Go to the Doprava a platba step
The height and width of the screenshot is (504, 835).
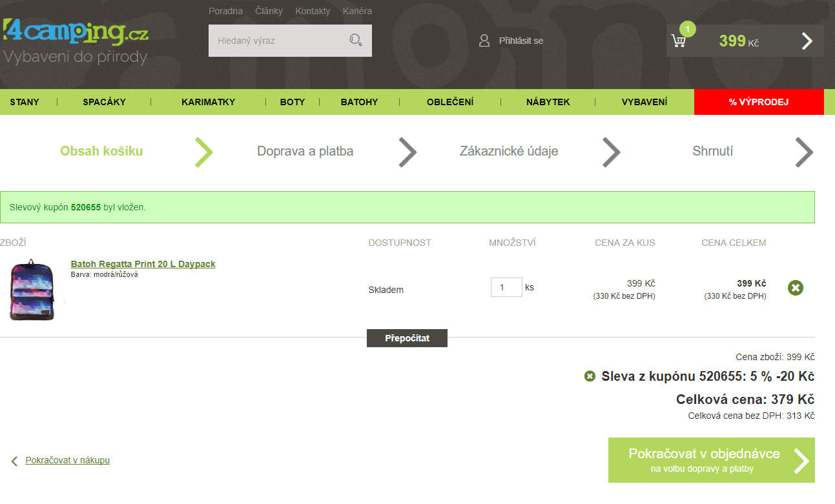coord(305,152)
